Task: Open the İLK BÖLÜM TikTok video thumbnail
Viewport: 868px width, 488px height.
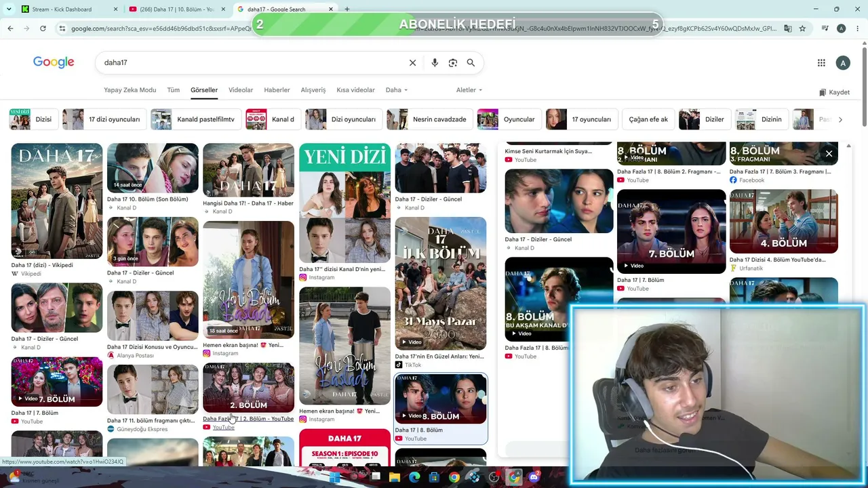Action: [x=441, y=283]
